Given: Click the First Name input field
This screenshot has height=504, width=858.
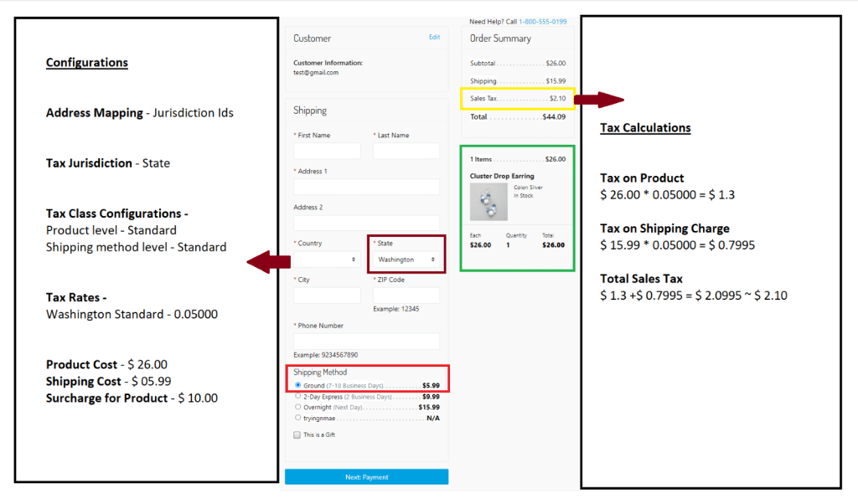Looking at the screenshot, I should 327,151.
